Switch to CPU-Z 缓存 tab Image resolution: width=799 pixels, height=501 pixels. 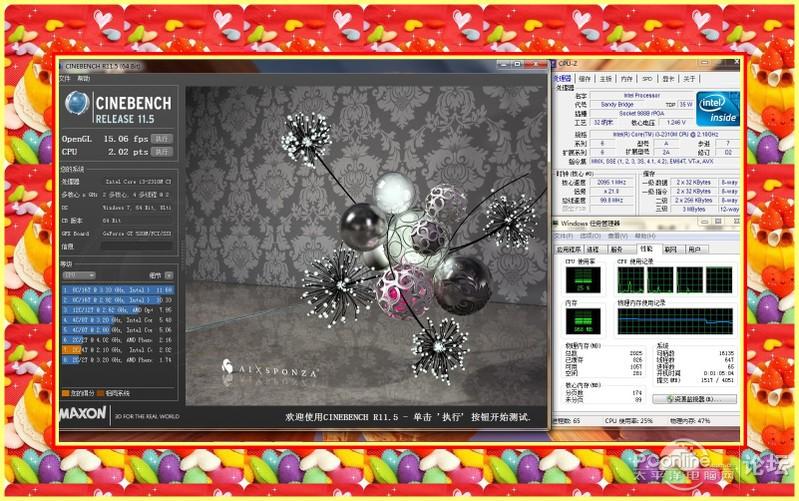(584, 78)
